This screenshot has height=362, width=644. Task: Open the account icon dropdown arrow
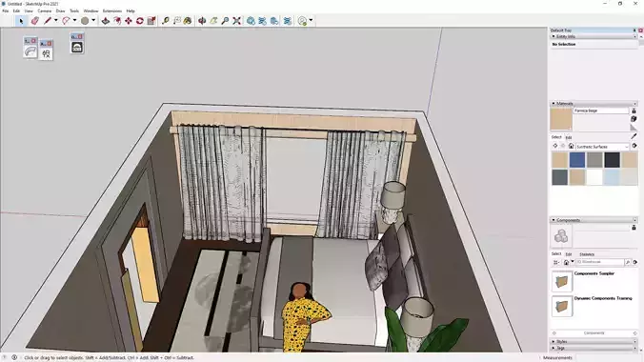point(311,21)
